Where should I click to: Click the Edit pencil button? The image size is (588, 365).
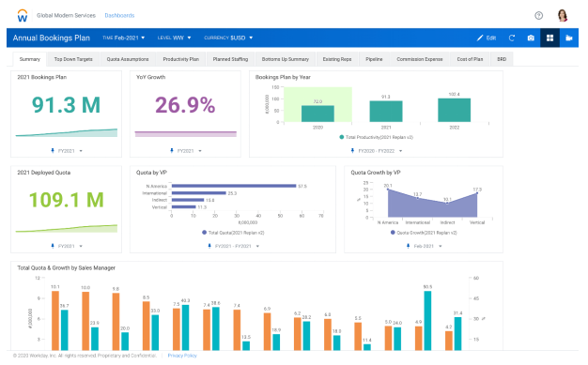pyautogui.click(x=487, y=38)
